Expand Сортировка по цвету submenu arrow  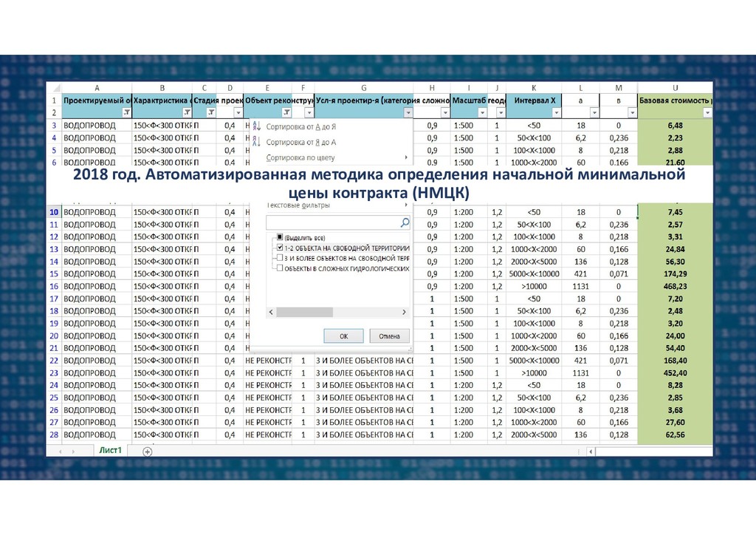[x=406, y=157]
